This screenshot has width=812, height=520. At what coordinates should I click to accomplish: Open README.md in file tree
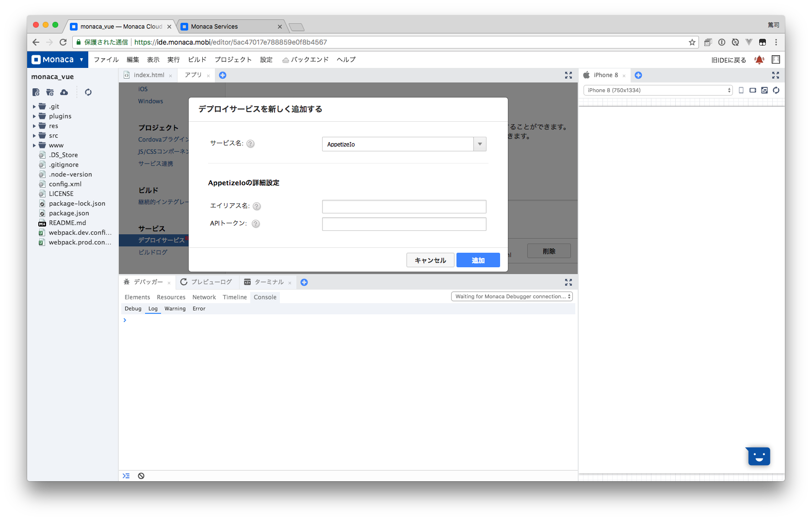[67, 223]
